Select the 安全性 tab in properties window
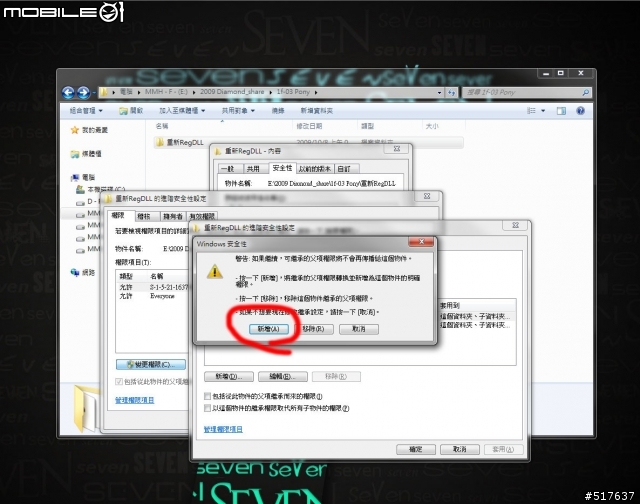640x504 pixels. tap(282, 168)
